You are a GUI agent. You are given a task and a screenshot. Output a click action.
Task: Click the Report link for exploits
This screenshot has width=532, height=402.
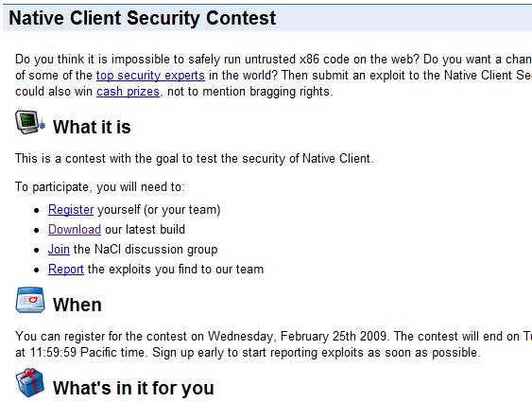66,270
